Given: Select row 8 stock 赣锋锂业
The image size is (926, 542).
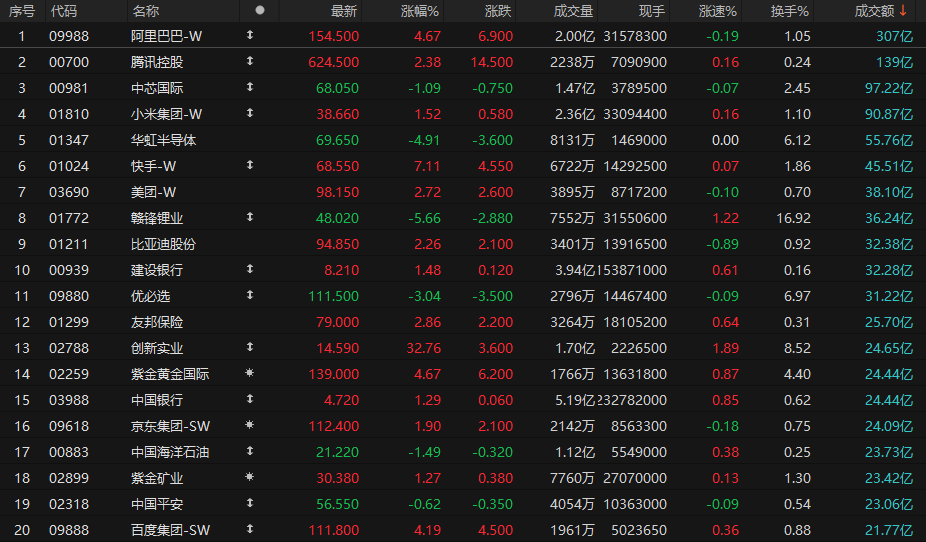Looking at the screenshot, I should [157, 218].
